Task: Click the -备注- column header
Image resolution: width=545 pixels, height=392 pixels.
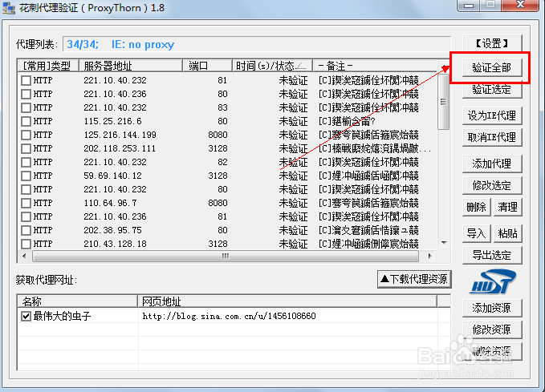Action: [x=375, y=66]
